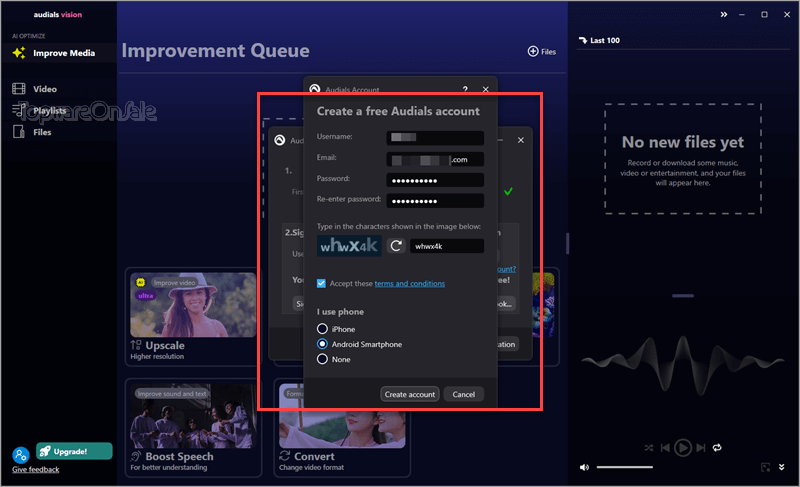Viewport: 800px width, 487px height.
Task: Click the Create account button
Action: (410, 394)
